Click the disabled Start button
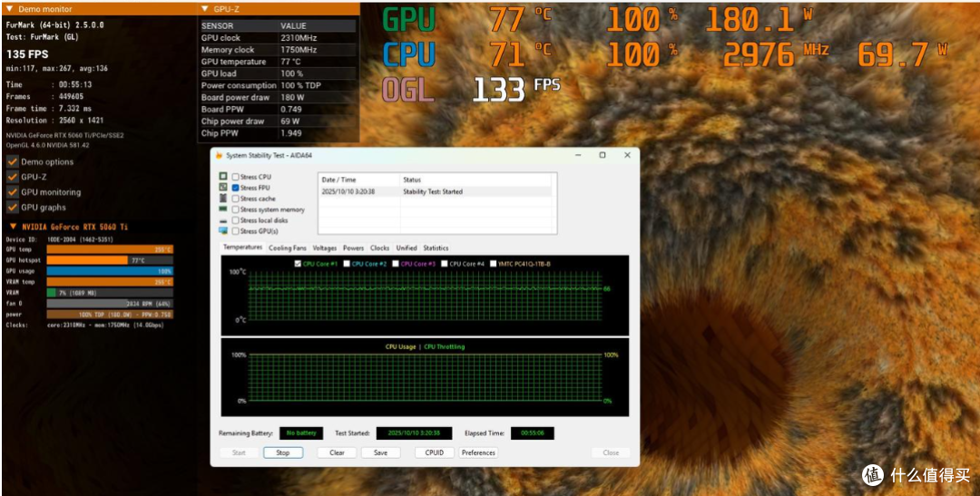The image size is (980, 496). tap(239, 452)
